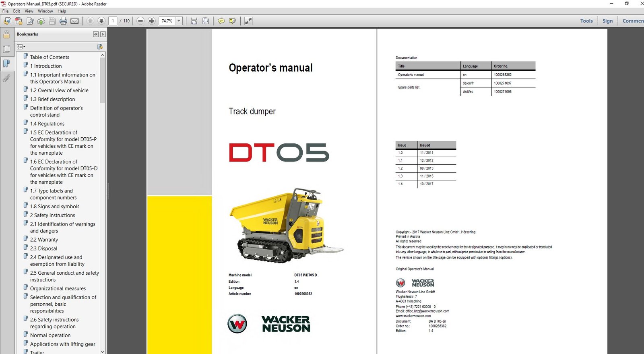Click the page number input field
This screenshot has height=354, width=644.
113,21
